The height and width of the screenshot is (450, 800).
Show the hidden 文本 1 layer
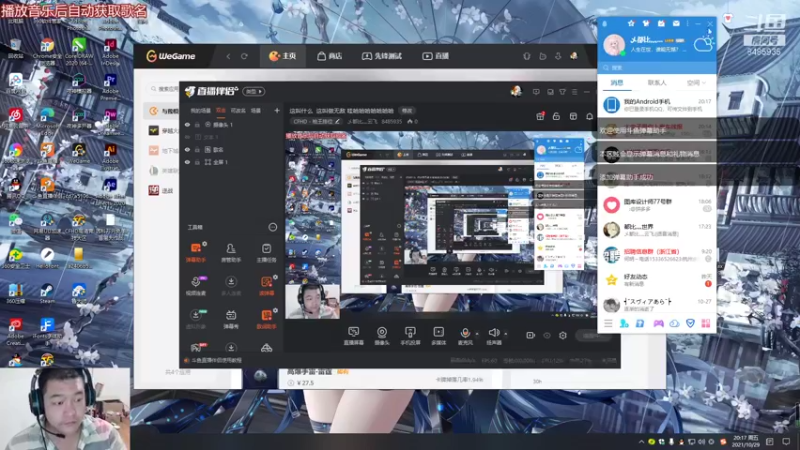point(187,137)
